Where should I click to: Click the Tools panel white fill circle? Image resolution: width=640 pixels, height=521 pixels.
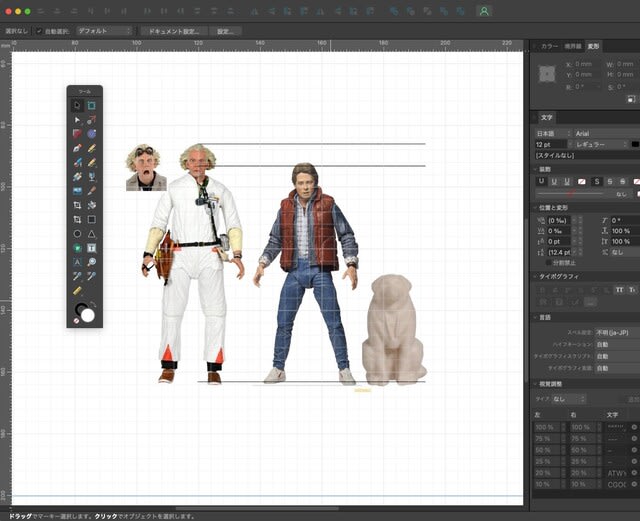[88, 316]
